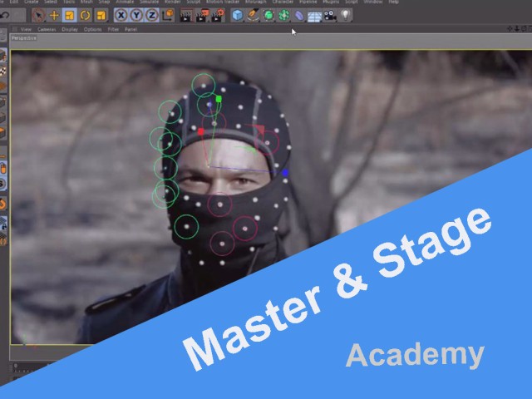Toggle the Z axis lock
Screen dimensions: 532x399
(x=151, y=15)
